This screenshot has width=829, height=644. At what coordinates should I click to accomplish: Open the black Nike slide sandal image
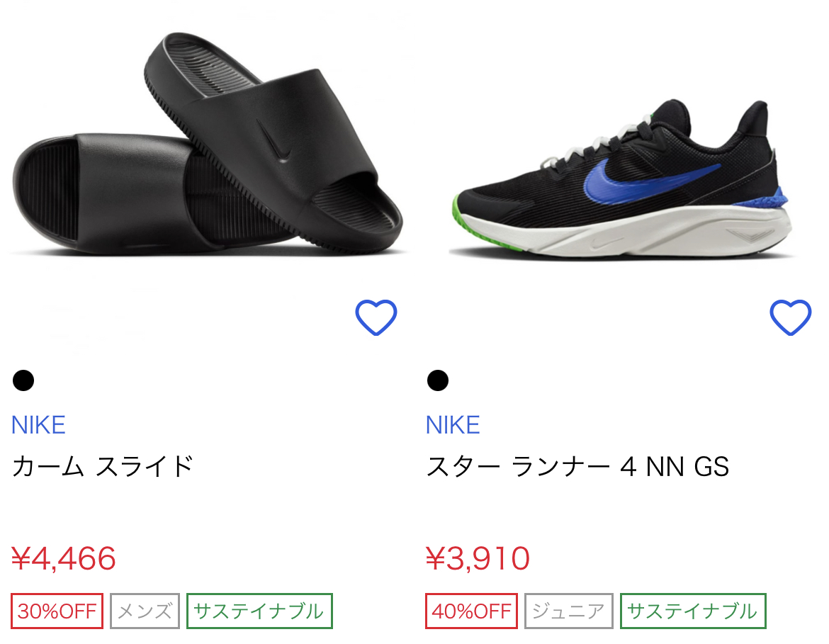(207, 144)
